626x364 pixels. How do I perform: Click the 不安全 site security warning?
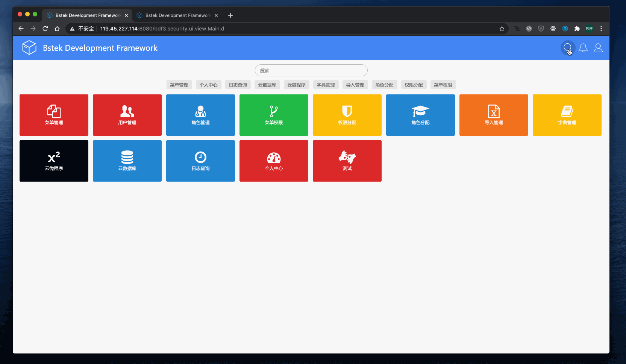pos(82,29)
